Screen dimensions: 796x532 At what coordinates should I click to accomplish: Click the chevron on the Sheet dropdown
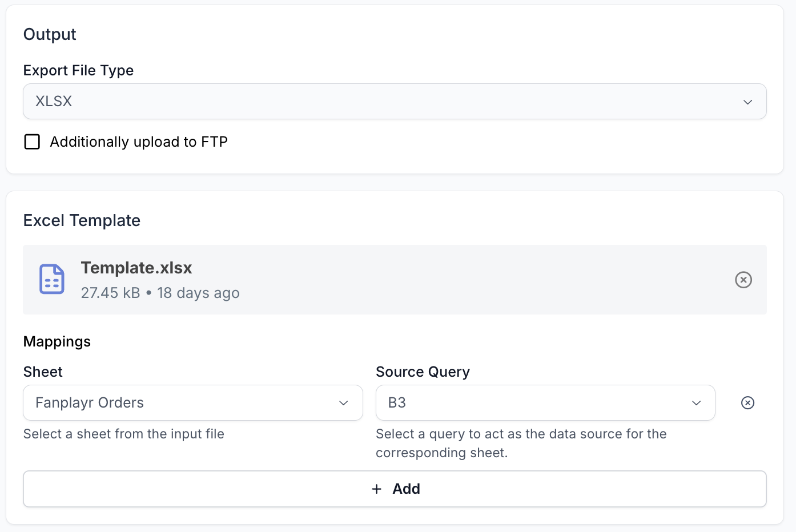(x=344, y=402)
